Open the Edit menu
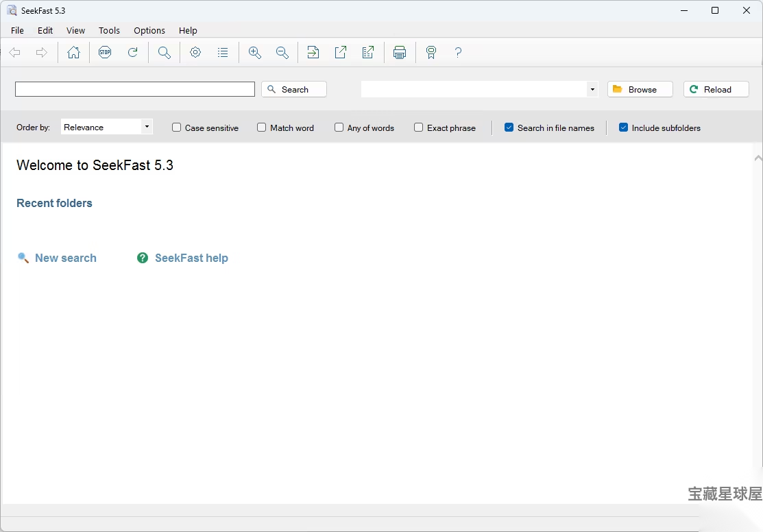Screen dimensions: 763x532 (45, 30)
